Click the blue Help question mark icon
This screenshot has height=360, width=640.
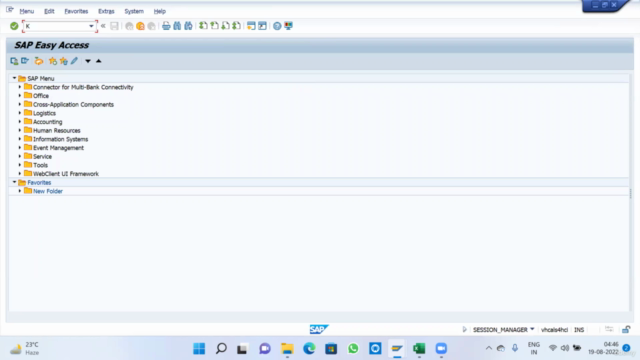[277, 26]
